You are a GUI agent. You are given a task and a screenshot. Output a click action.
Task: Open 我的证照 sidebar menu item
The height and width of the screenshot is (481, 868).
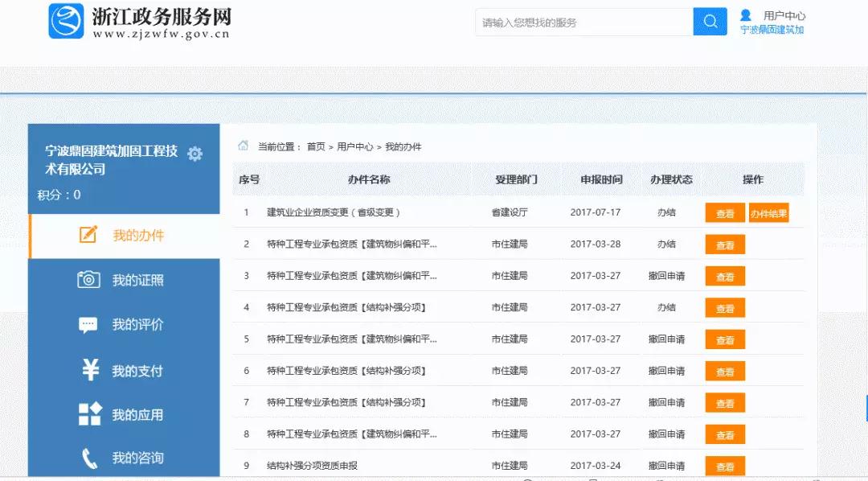137,280
